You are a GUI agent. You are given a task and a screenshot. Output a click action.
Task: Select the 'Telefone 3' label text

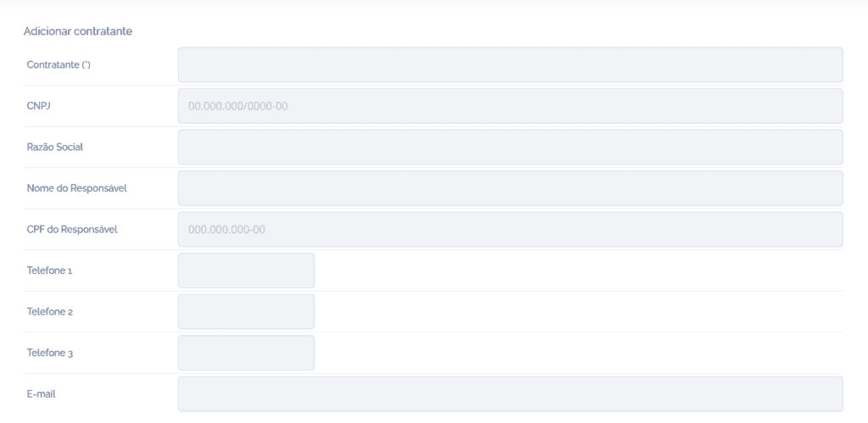coord(50,353)
